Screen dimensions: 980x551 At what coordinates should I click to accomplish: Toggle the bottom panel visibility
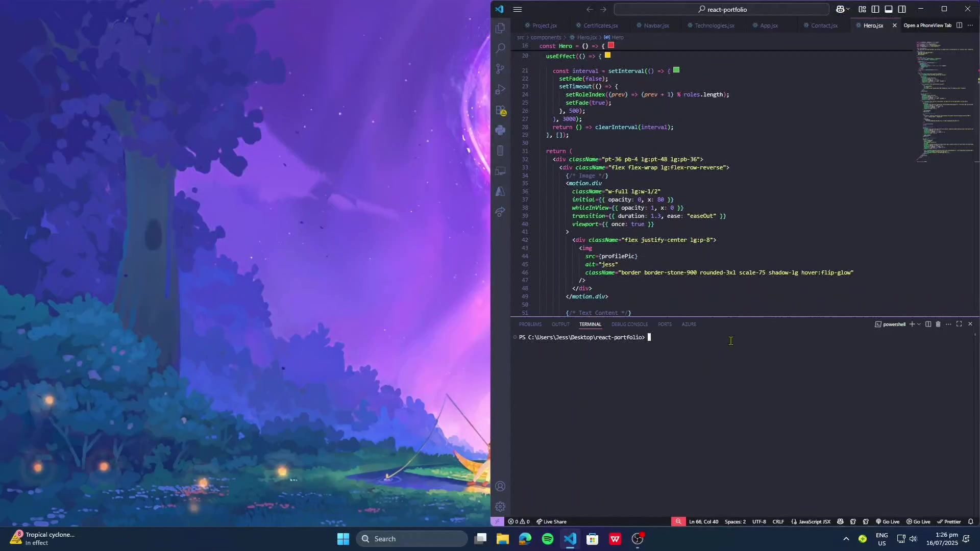point(889,9)
